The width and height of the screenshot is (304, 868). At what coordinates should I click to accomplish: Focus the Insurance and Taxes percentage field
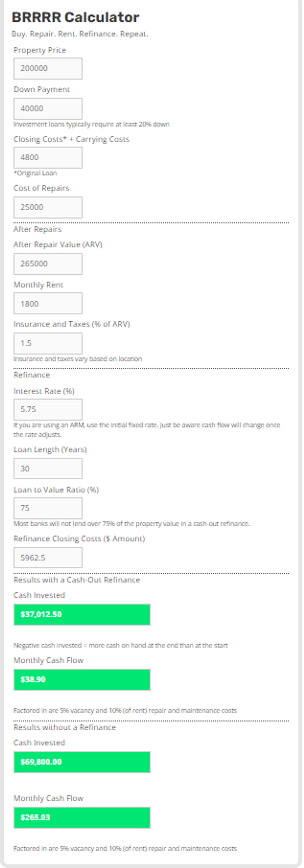pyautogui.click(x=48, y=343)
